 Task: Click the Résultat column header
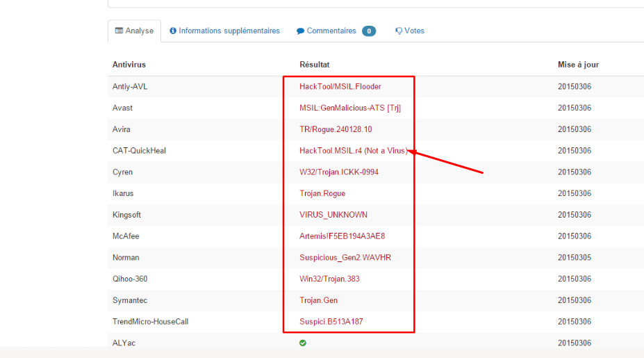(314, 65)
